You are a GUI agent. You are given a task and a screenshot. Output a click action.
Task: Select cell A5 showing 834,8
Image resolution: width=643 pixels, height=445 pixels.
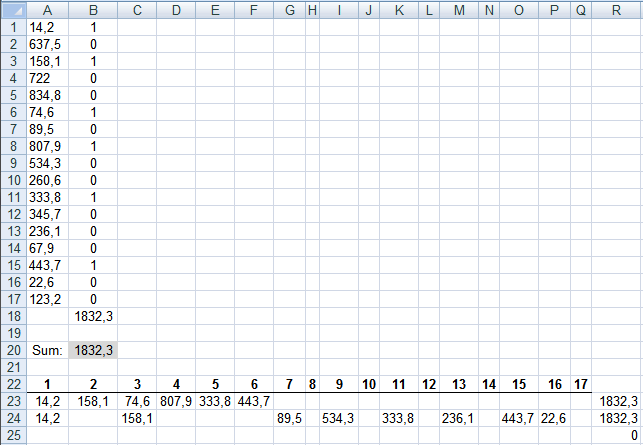(x=48, y=96)
